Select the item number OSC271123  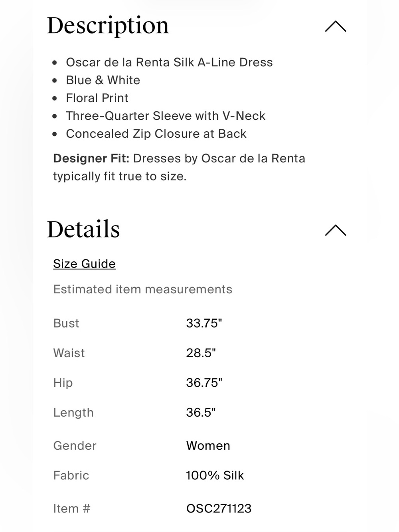coord(219,508)
